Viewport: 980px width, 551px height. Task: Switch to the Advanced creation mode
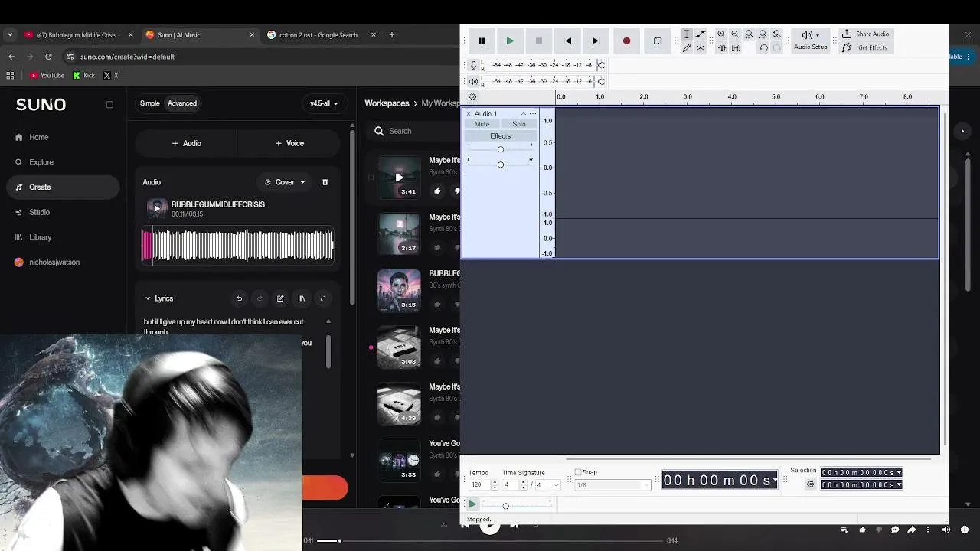pyautogui.click(x=182, y=103)
